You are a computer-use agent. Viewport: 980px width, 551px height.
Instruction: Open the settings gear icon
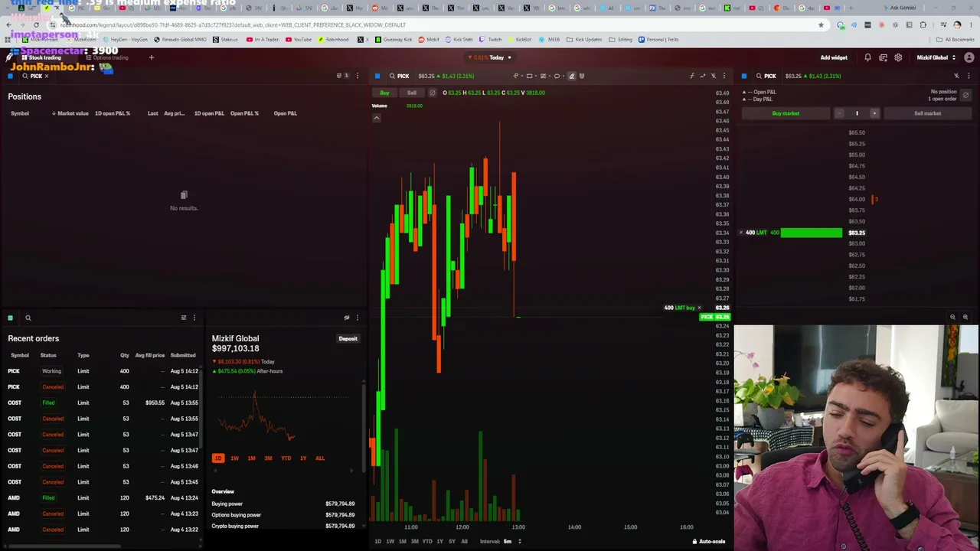[898, 57]
